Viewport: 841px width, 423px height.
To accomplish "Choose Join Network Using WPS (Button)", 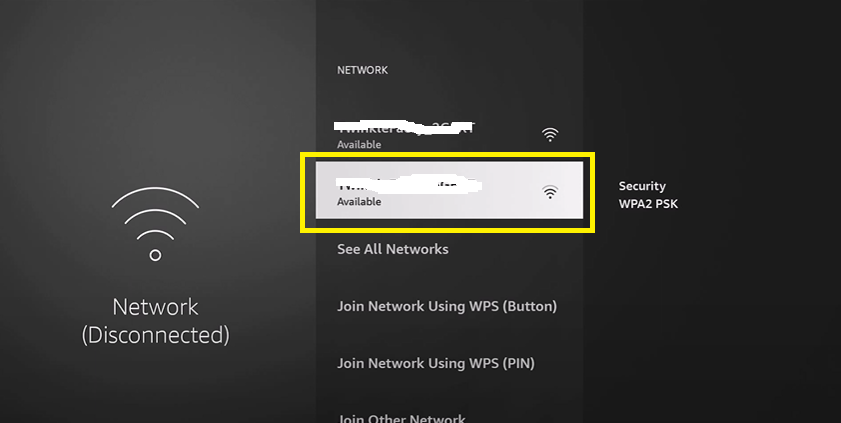I will tap(447, 307).
